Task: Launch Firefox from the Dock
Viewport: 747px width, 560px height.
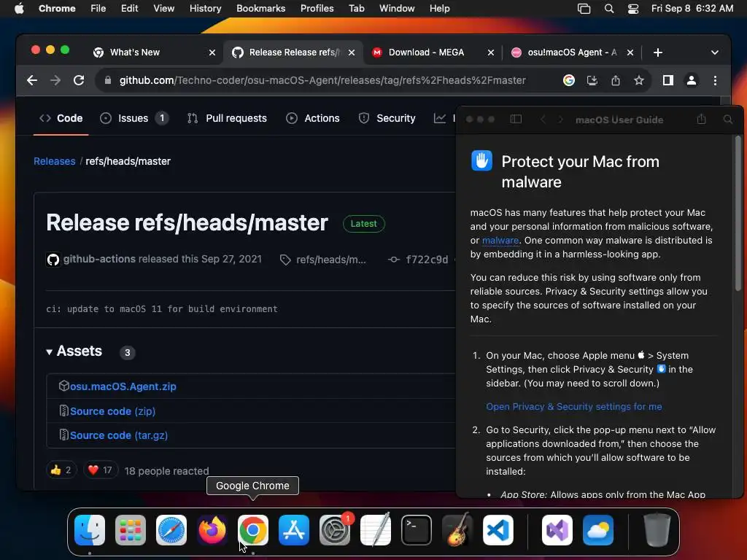Action: pos(212,529)
